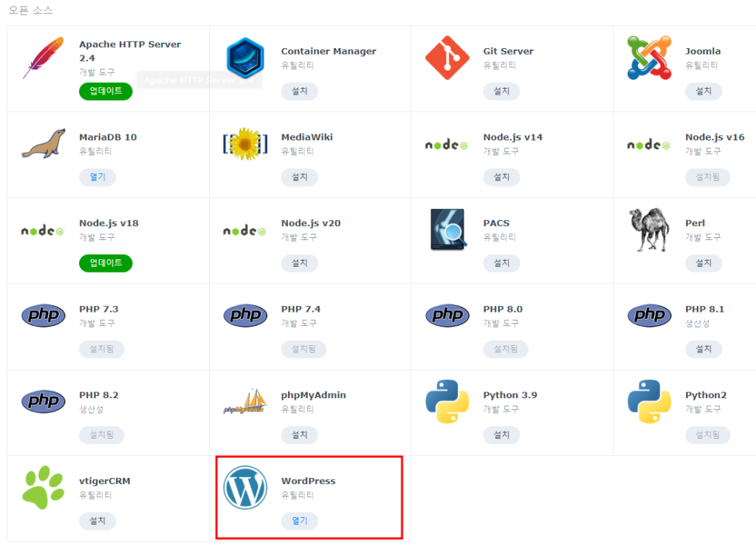Click the PACS x-ray icon

(x=448, y=230)
